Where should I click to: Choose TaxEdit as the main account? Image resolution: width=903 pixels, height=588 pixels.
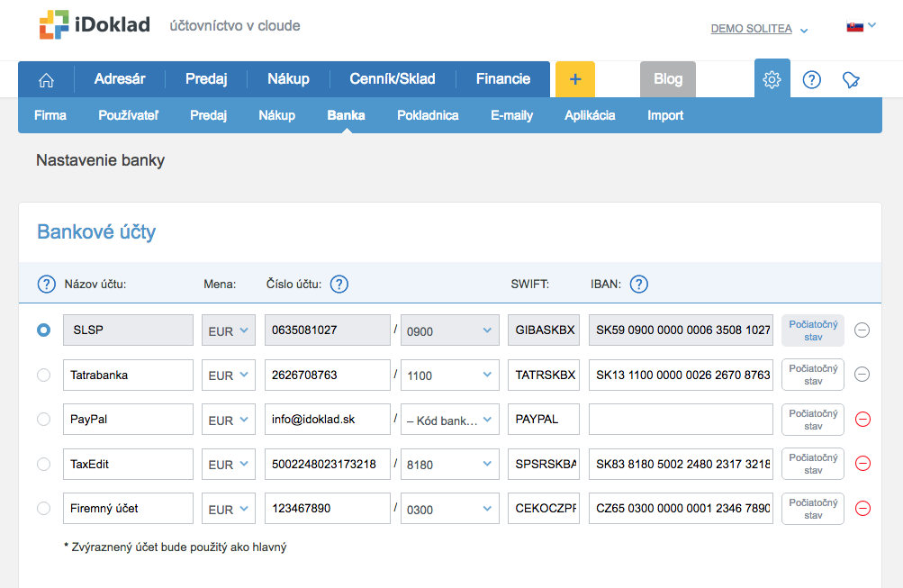(x=43, y=464)
